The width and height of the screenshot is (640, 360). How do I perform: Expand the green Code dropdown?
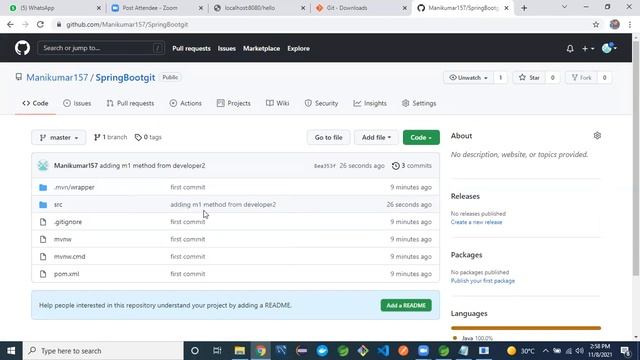pyautogui.click(x=421, y=138)
